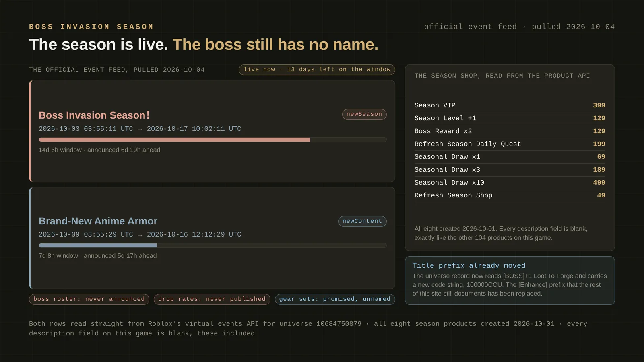Select the 'Refresh Season Shop' row
This screenshot has height=362, width=644.
coord(510,195)
